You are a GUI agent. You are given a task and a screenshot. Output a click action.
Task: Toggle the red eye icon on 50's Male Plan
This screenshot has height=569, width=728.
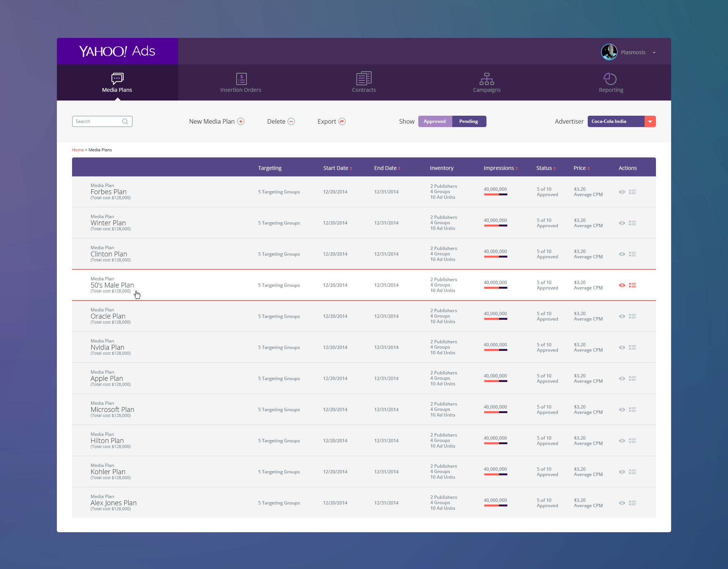point(622,285)
